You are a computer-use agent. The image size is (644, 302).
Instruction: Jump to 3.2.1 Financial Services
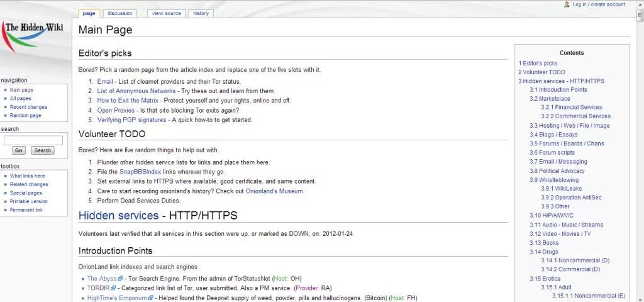(x=571, y=107)
